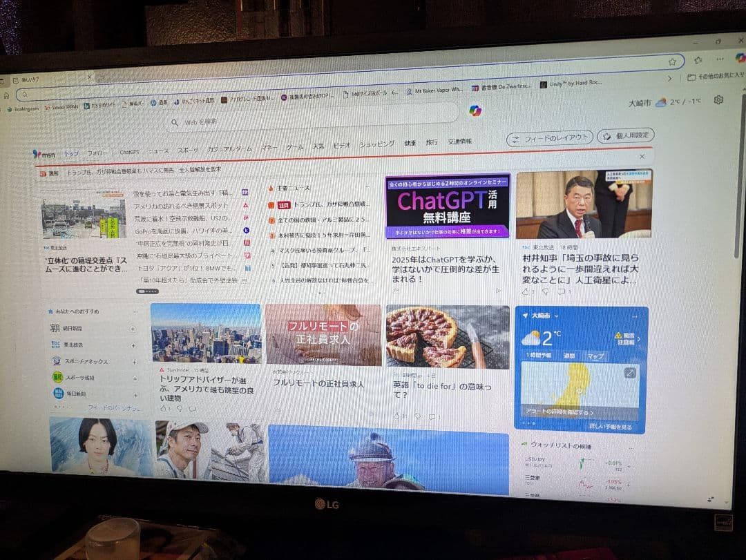The image size is (746, 560).
Task: Click the MSN logo icon
Action: click(39, 155)
